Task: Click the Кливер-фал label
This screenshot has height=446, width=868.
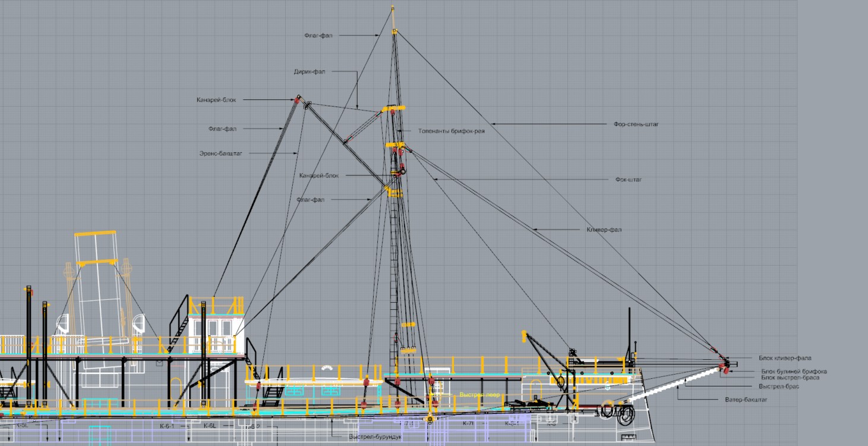Action: (x=604, y=230)
